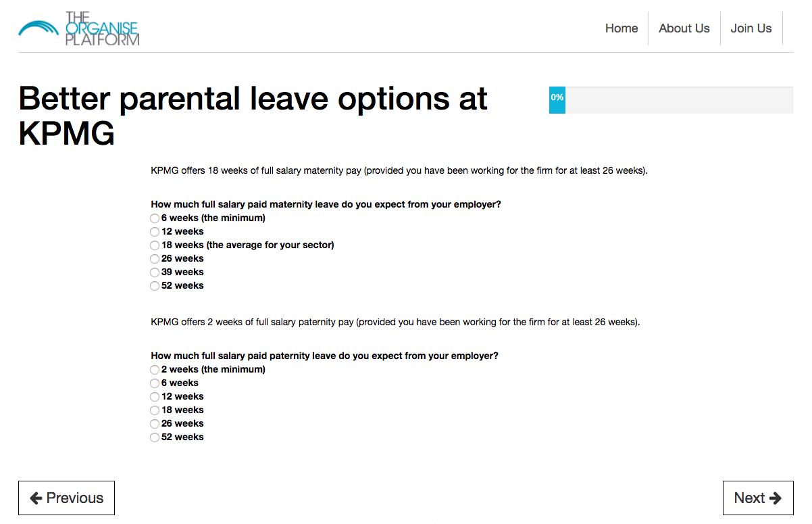Pick 26 weeks maternity leave option
The height and width of the screenshot is (524, 812).
click(155, 259)
